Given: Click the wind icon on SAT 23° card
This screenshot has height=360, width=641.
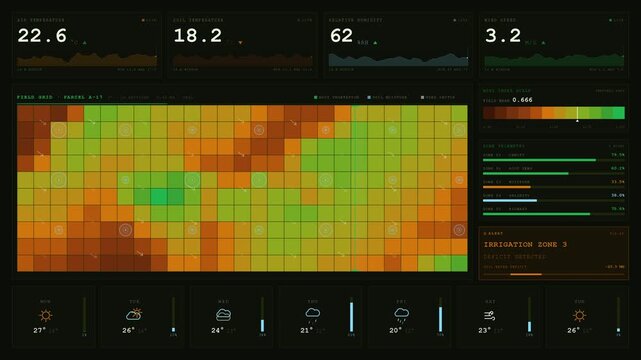Looking at the screenshot, I should (x=489, y=315).
